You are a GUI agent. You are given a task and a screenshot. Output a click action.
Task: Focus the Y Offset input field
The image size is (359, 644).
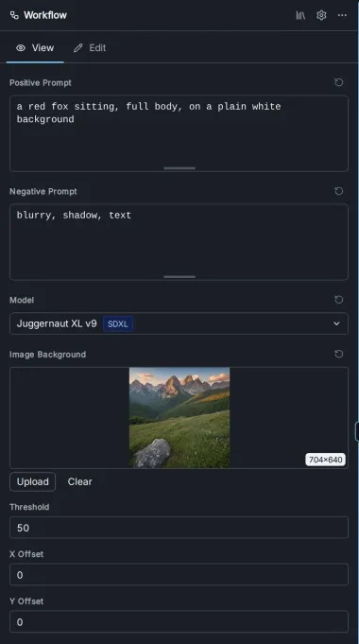(179, 622)
